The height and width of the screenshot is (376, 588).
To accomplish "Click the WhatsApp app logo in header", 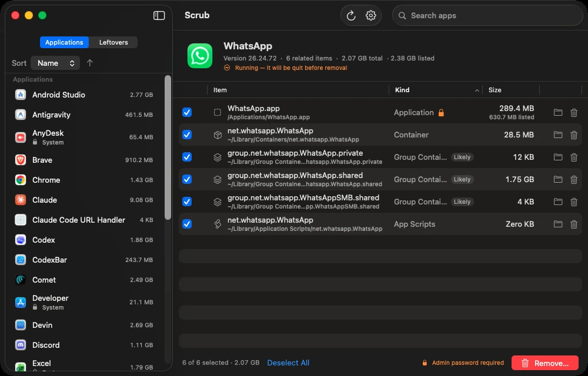I will 200,56.
